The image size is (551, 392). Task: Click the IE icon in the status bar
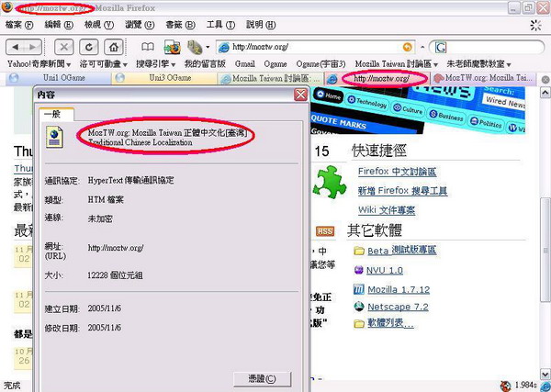pos(545,386)
